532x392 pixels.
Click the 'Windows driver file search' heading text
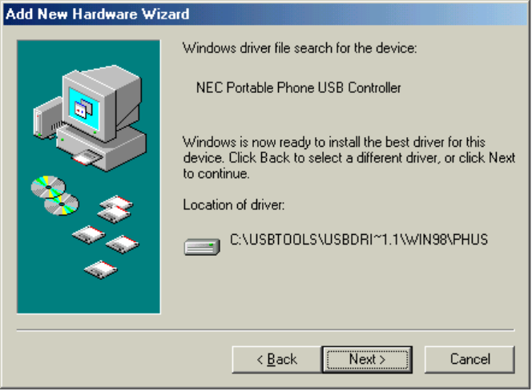pyautogui.click(x=300, y=48)
